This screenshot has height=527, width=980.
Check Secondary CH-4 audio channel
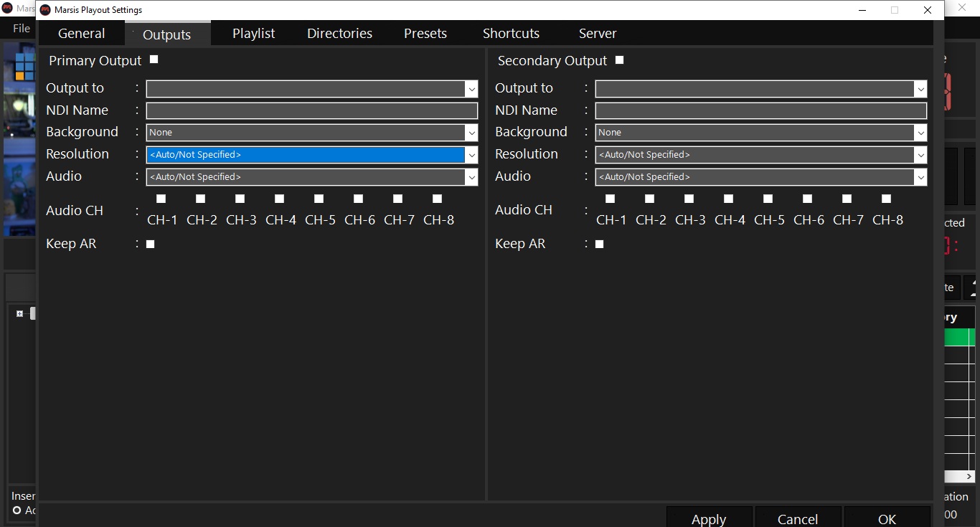click(x=728, y=199)
